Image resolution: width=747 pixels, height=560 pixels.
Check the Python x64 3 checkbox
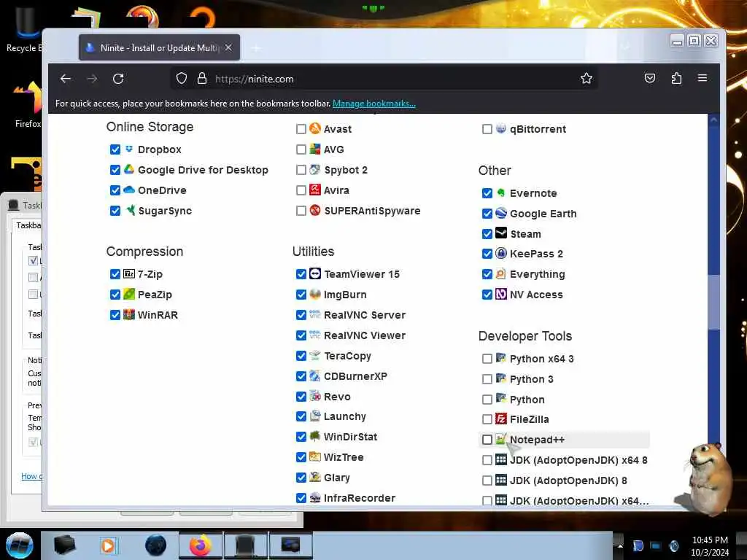pos(487,359)
